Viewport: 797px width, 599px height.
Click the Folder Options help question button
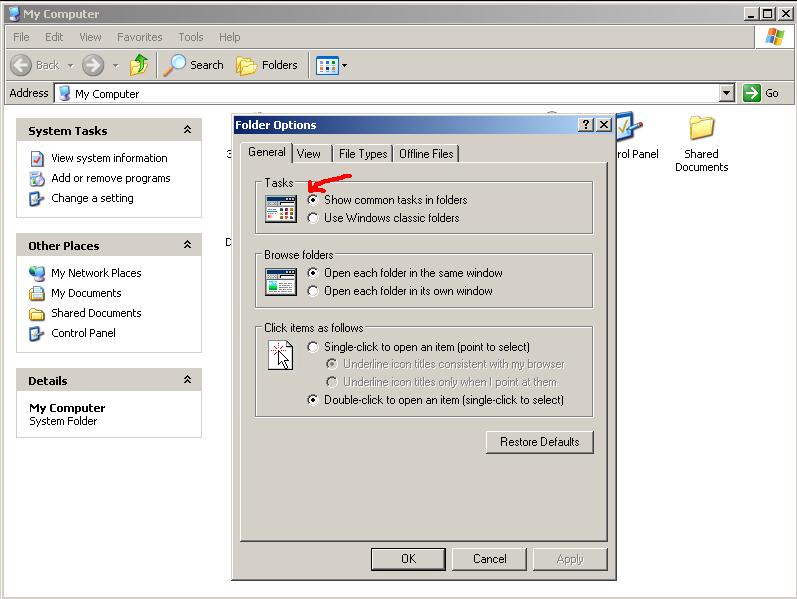(586, 125)
